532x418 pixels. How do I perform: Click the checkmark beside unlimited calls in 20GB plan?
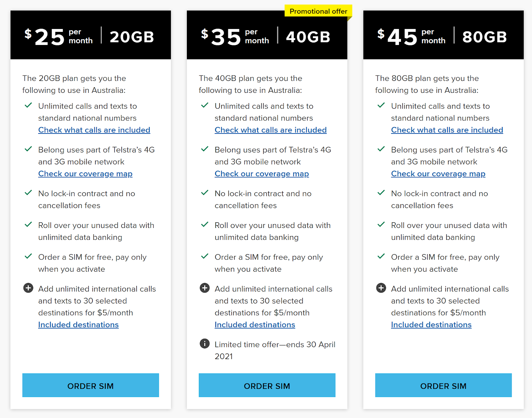tap(28, 105)
